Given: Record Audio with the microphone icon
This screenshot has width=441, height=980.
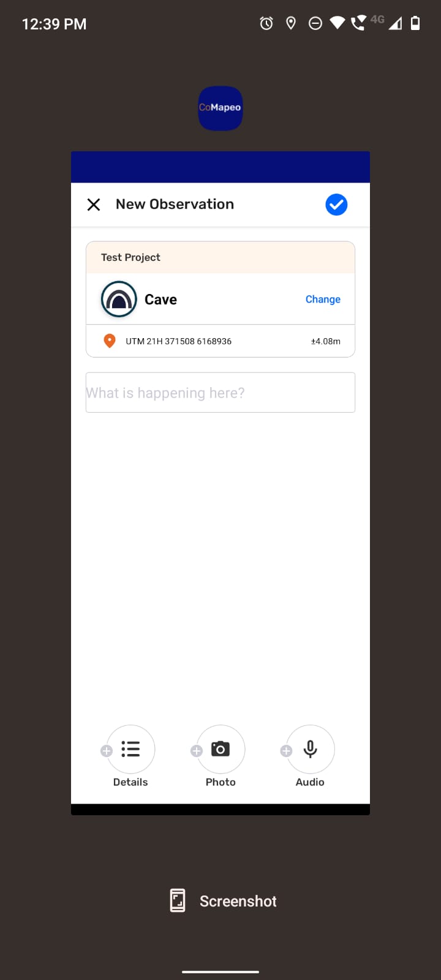Looking at the screenshot, I should pyautogui.click(x=311, y=749).
